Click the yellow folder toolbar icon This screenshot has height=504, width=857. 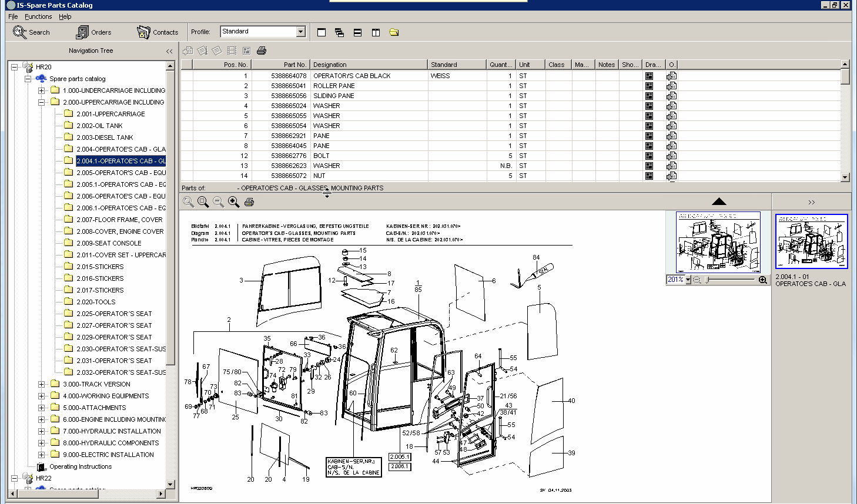(394, 32)
